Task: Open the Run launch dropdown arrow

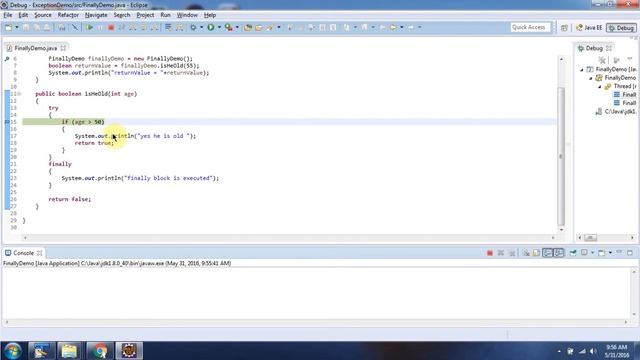Action: [x=219, y=27]
